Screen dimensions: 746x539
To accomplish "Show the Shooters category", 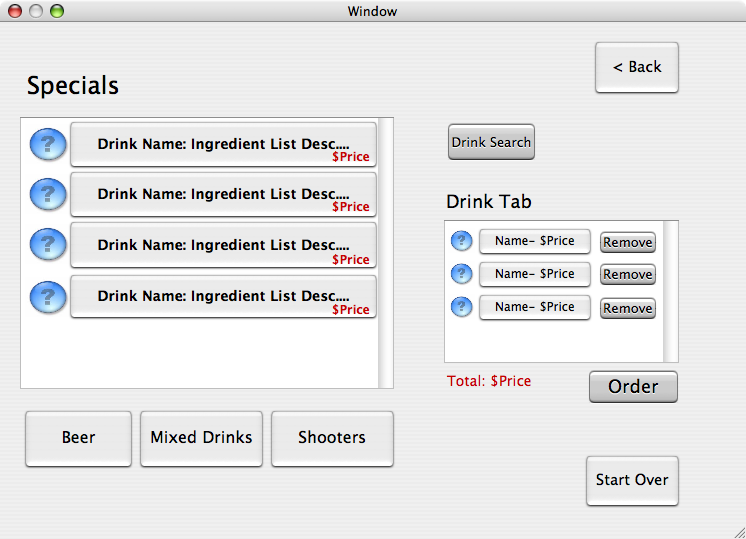I will [332, 438].
